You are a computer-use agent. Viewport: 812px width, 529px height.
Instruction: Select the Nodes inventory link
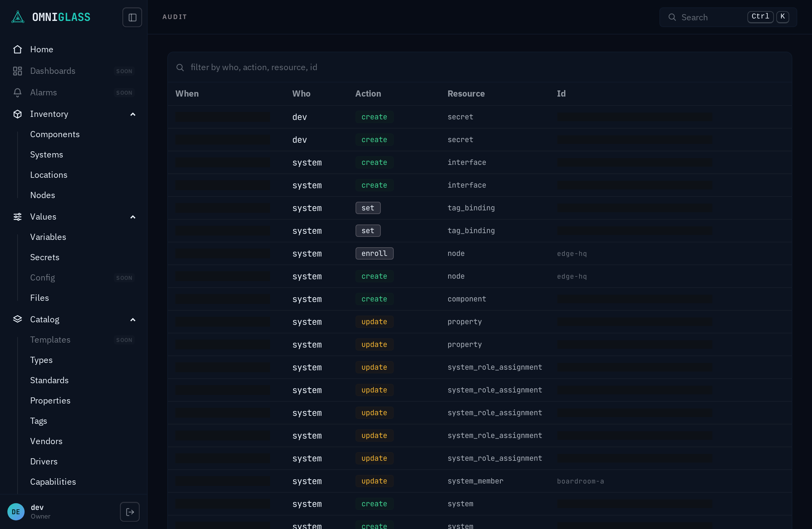[42, 195]
